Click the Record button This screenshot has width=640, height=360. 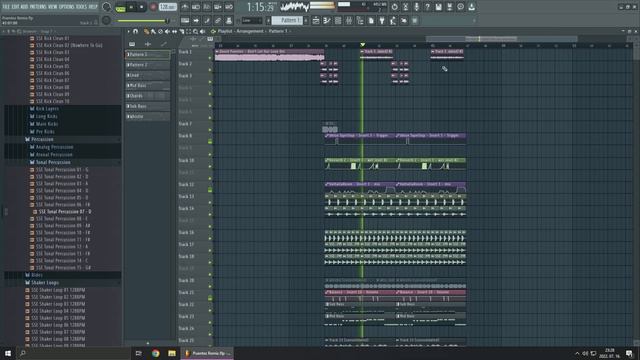(x=153, y=7)
